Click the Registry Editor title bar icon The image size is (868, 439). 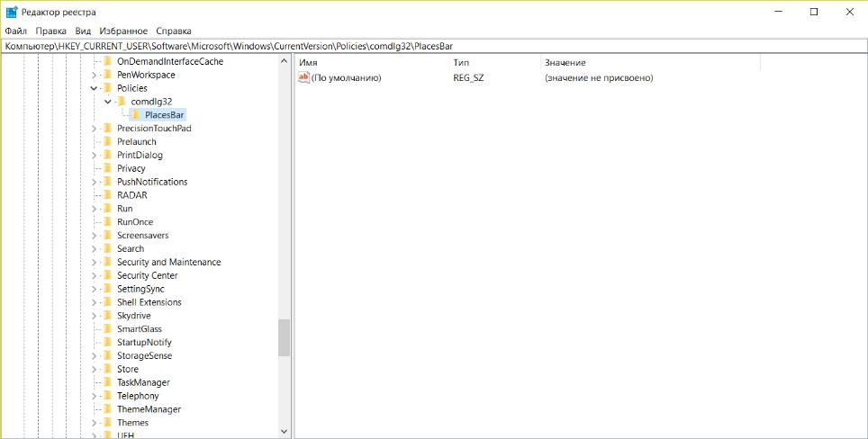coord(12,13)
